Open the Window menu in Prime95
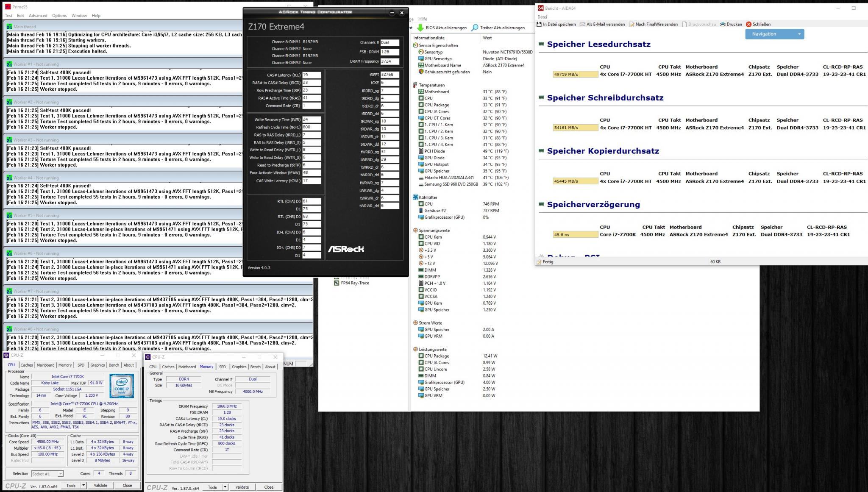 coord(79,16)
